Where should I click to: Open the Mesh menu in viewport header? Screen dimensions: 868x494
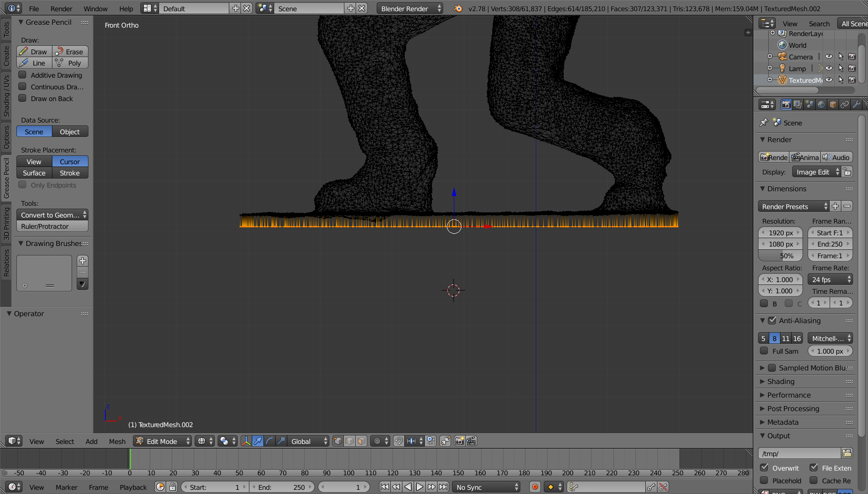[117, 441]
